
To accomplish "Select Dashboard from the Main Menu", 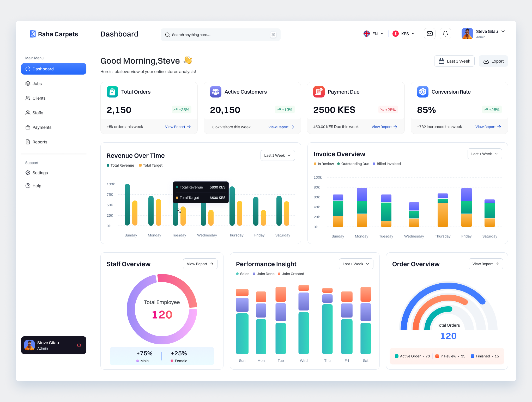I will pyautogui.click(x=43, y=69).
